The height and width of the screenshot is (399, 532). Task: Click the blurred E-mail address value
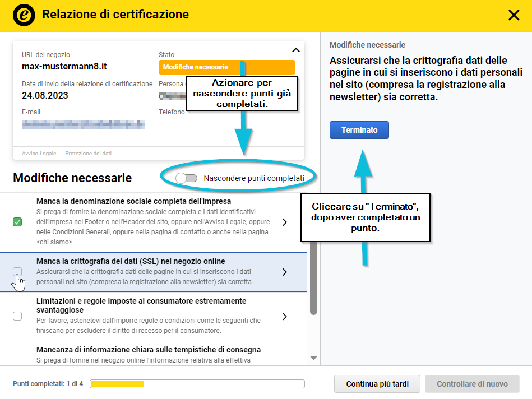[x=84, y=125]
